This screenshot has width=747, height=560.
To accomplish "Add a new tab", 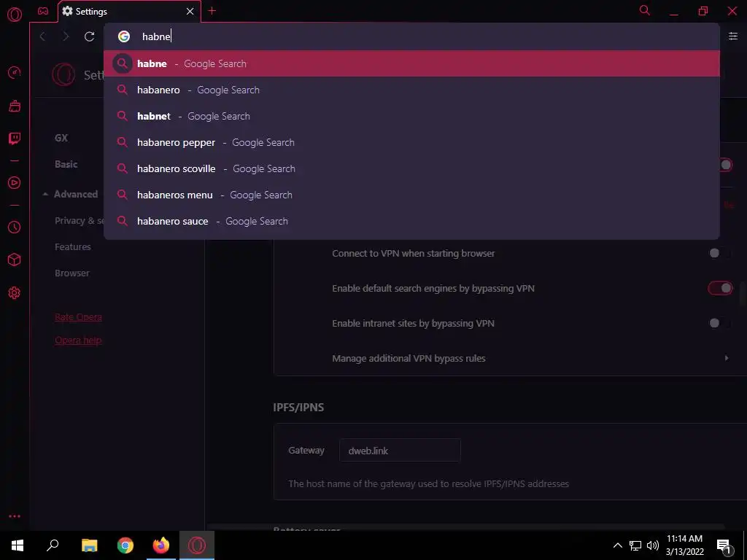I will tap(212, 11).
